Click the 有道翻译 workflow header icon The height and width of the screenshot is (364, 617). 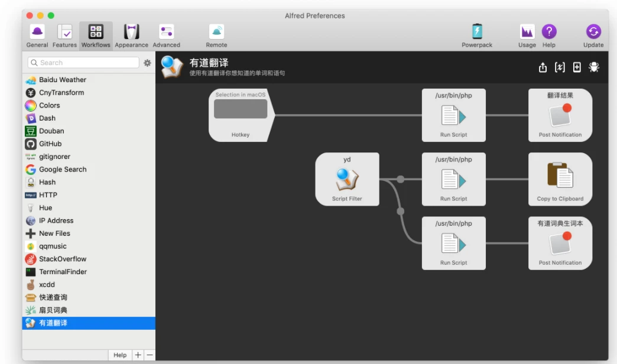coord(172,67)
